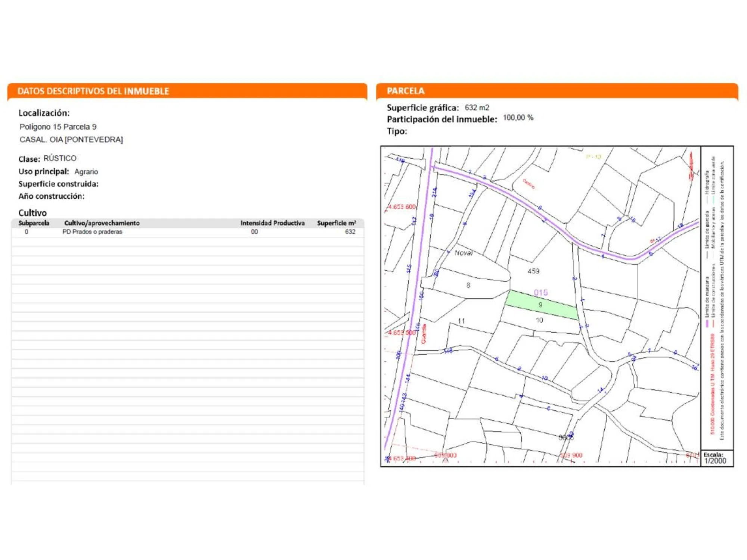
Task: Click the 509.900 coordinate label
Action: [571, 455]
